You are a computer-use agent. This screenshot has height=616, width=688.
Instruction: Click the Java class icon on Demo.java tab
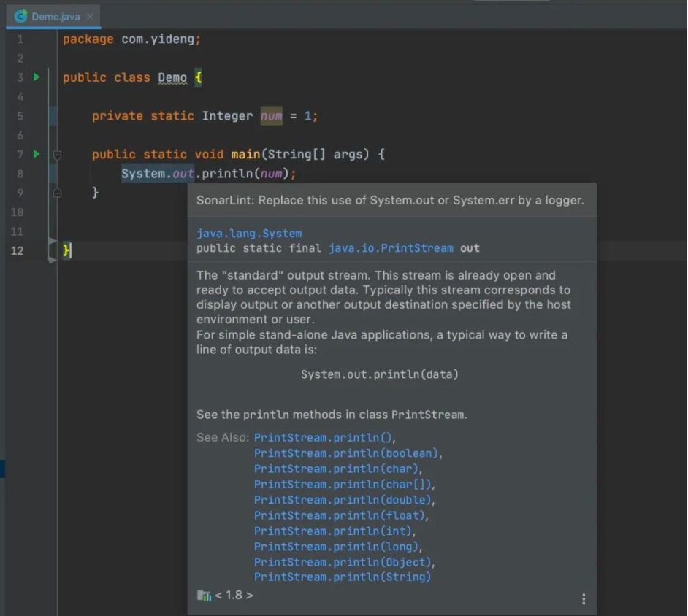(x=20, y=16)
